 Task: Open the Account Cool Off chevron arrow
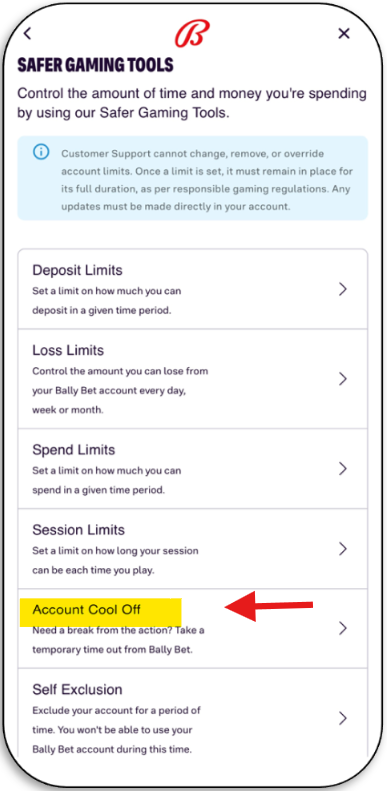343,628
